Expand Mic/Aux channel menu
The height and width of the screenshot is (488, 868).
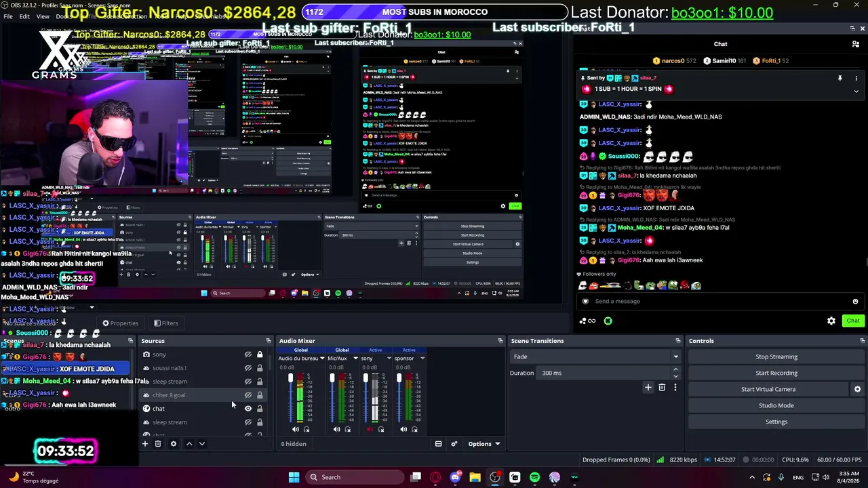(355, 359)
